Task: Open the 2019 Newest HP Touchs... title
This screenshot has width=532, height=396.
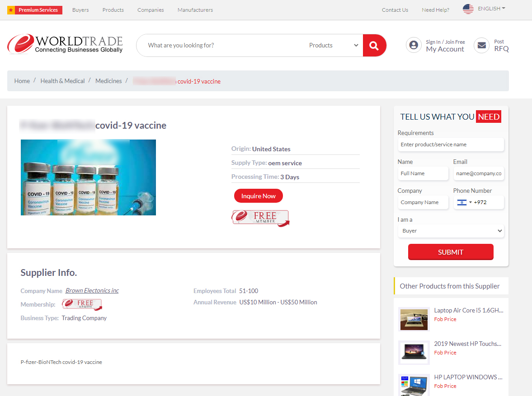Action: pyautogui.click(x=467, y=344)
